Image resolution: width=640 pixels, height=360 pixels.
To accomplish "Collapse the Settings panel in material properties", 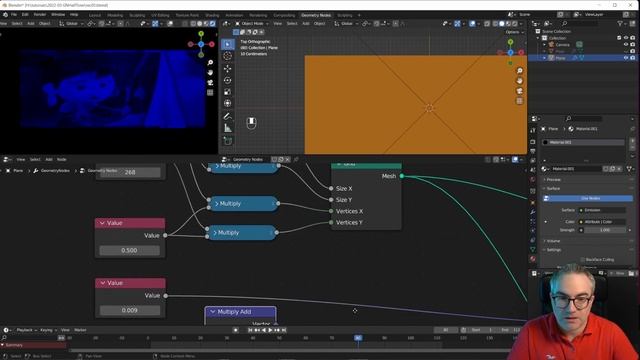I will tap(553, 250).
